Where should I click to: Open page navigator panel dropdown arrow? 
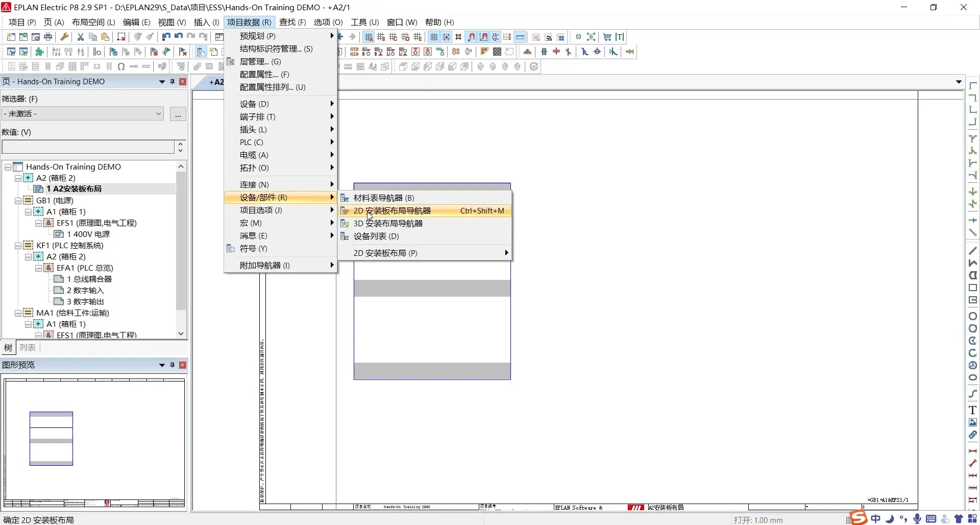pos(162,82)
